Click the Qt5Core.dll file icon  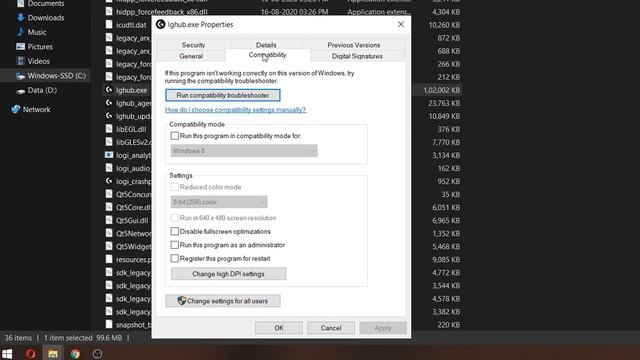coord(109,207)
